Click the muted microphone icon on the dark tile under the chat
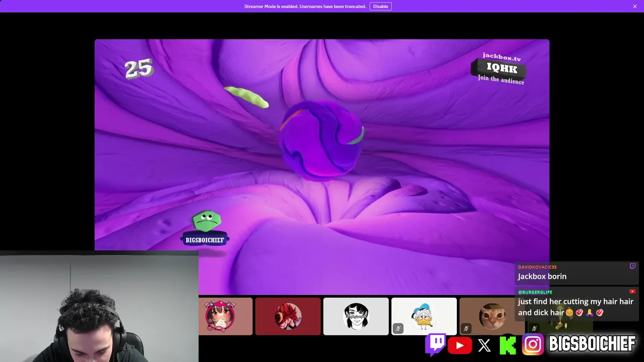The image size is (644, 362). point(534,329)
